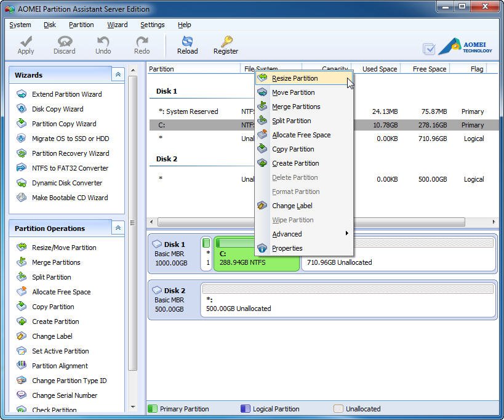Collapse the Partition Operations panel
Screen dimensions: 504x420
[118, 228]
